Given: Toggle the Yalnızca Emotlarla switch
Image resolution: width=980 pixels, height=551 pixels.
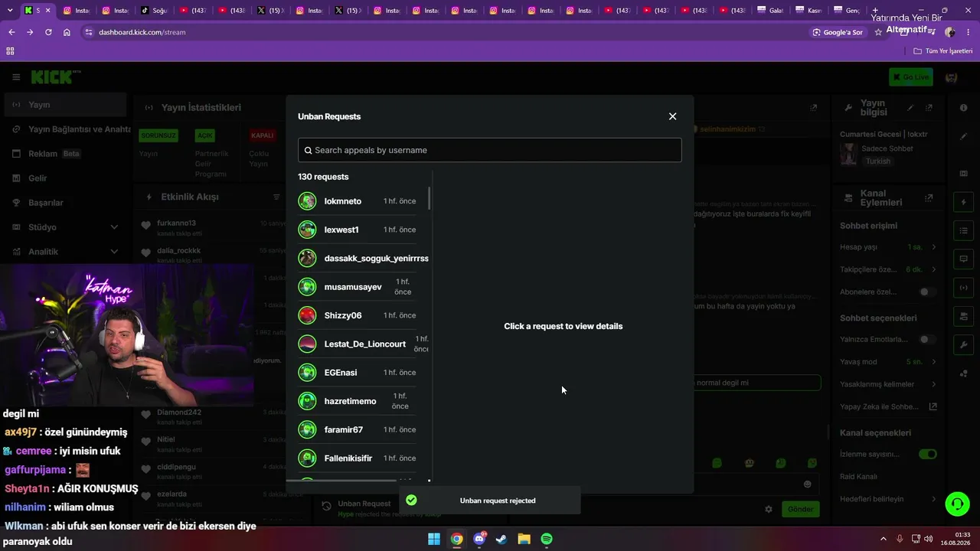Looking at the screenshot, I should point(927,339).
